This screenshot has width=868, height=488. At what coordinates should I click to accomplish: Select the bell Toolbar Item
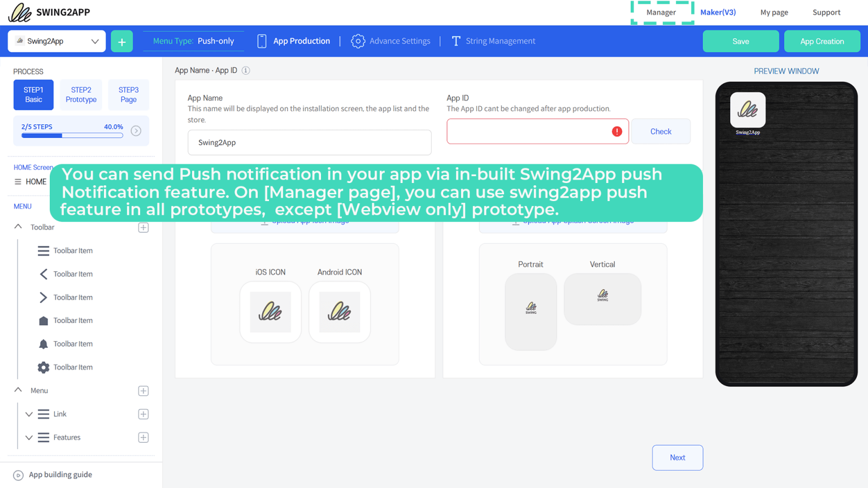coord(43,343)
